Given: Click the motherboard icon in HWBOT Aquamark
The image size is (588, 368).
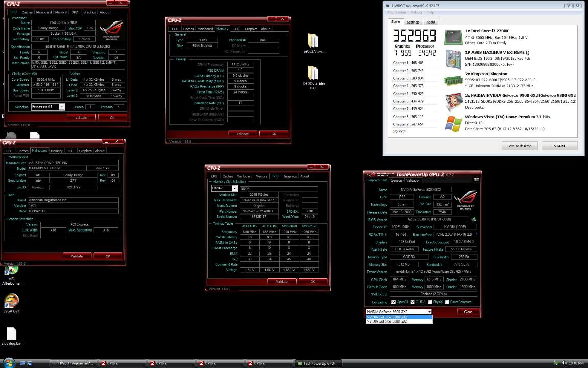Looking at the screenshot, I should tap(453, 59).
